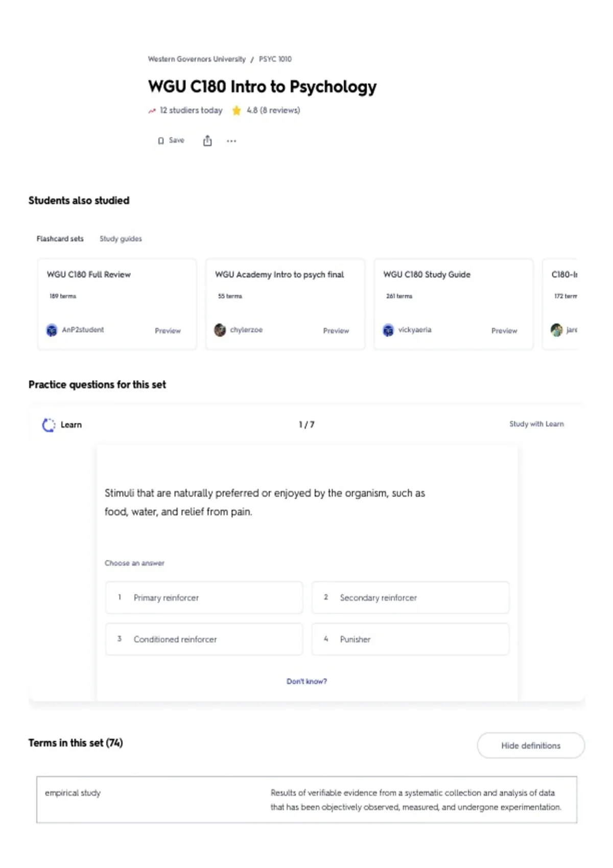The width and height of the screenshot is (613, 868).
Task: Click the chylerzoe profile avatar
Action: (x=220, y=330)
